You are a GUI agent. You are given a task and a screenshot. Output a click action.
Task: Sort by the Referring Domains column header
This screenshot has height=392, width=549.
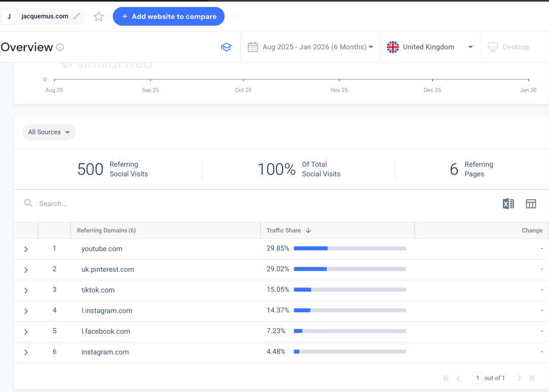click(107, 231)
